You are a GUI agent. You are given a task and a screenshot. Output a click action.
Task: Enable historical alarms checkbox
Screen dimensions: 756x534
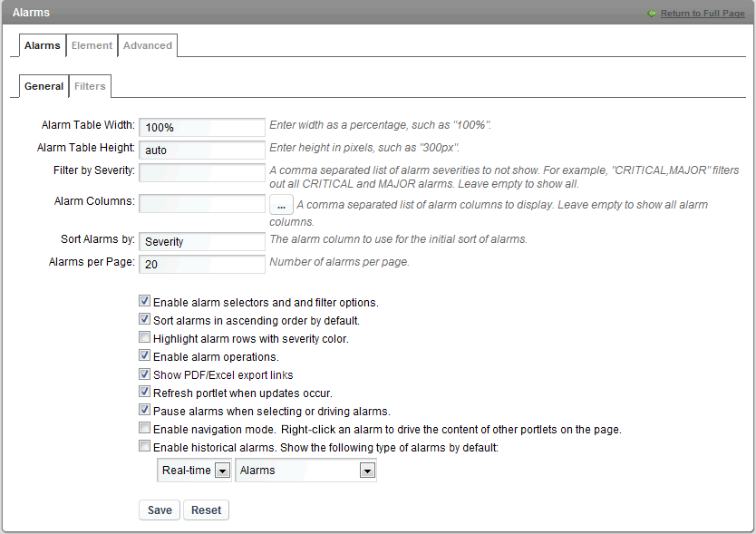(x=145, y=446)
